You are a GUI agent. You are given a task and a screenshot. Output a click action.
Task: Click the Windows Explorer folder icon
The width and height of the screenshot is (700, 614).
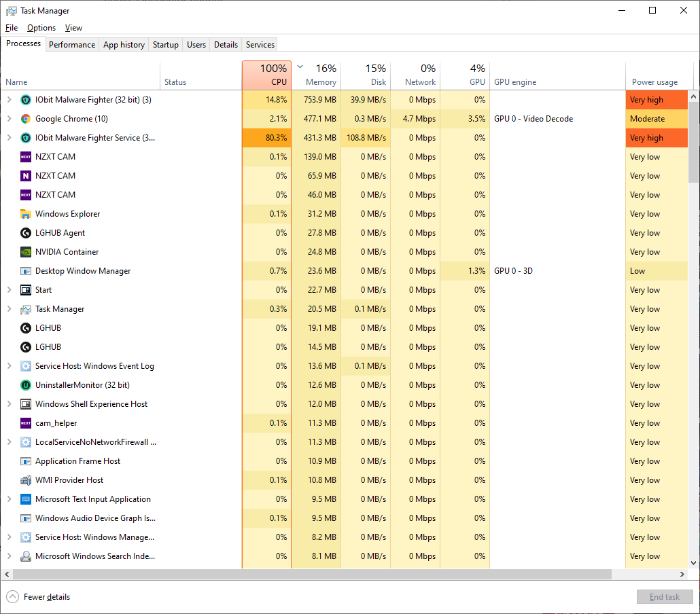[26, 214]
